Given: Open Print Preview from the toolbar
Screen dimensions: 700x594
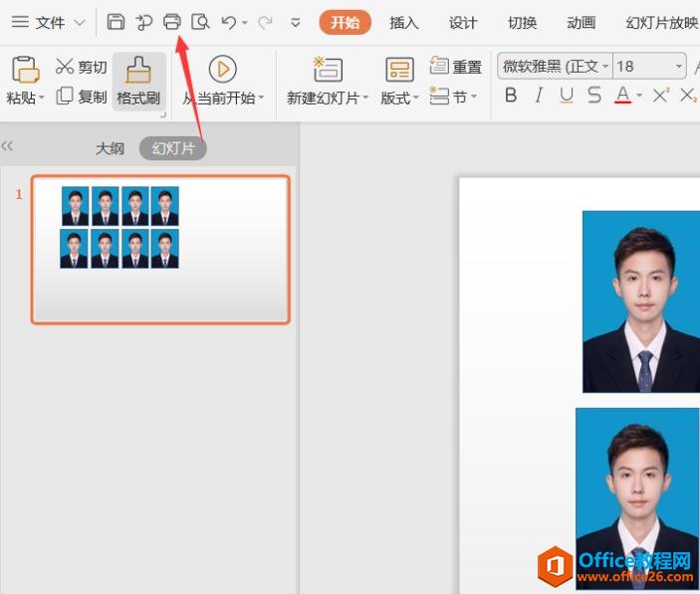Looking at the screenshot, I should click(x=200, y=22).
